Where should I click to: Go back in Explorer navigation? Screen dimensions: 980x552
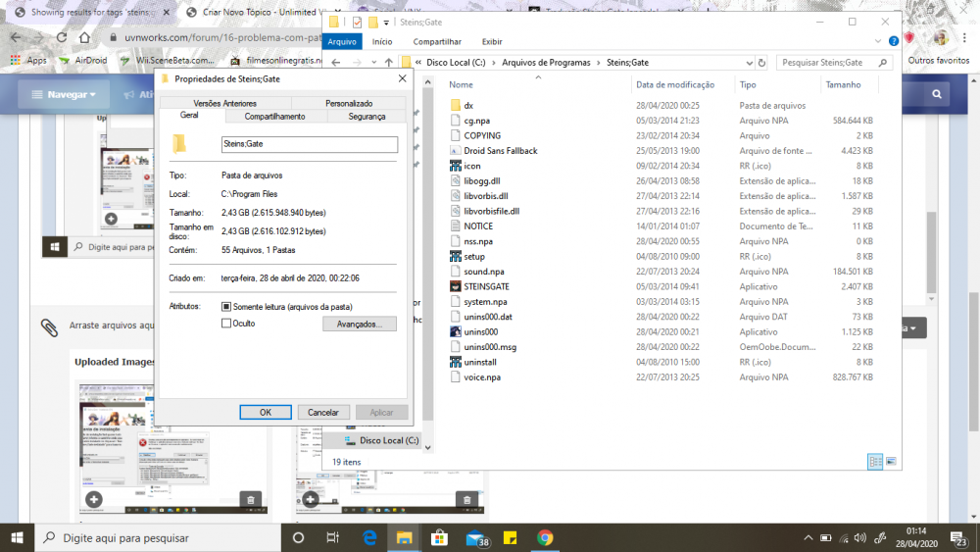pos(336,63)
